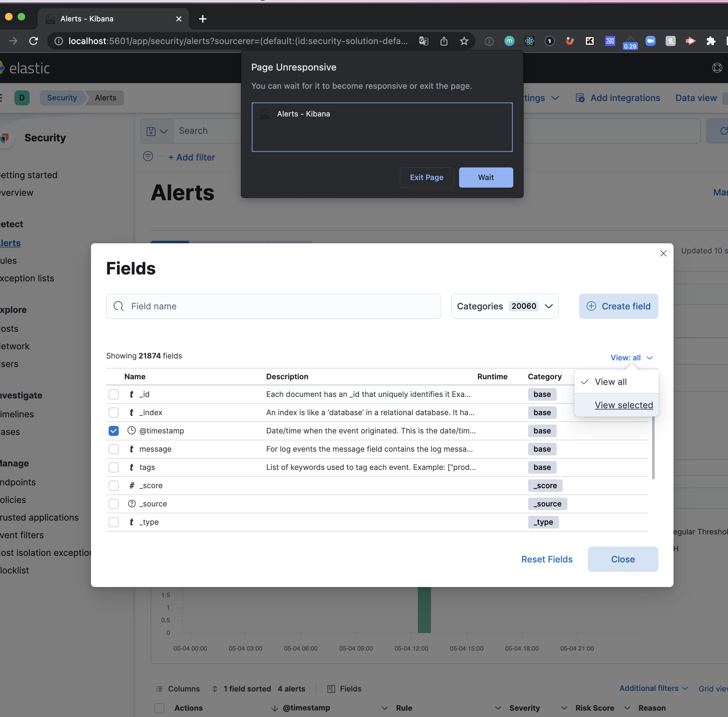Enable the tags field checkbox
Viewport: 728px width, 717px height.
(113, 467)
